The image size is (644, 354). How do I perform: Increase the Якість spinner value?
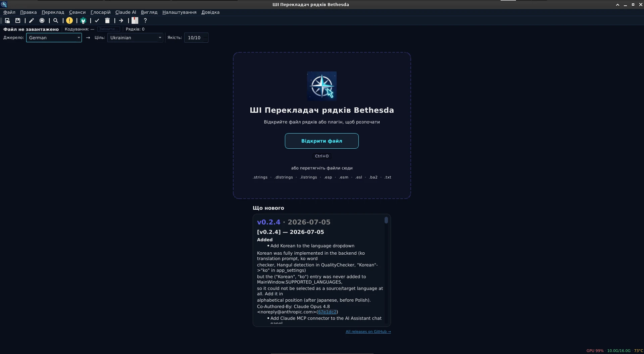pos(206,36)
